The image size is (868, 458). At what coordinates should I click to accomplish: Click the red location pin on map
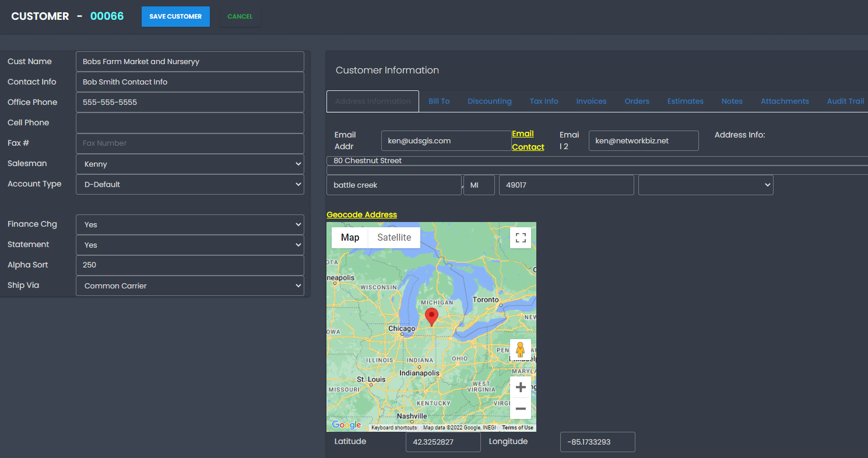[x=431, y=317]
